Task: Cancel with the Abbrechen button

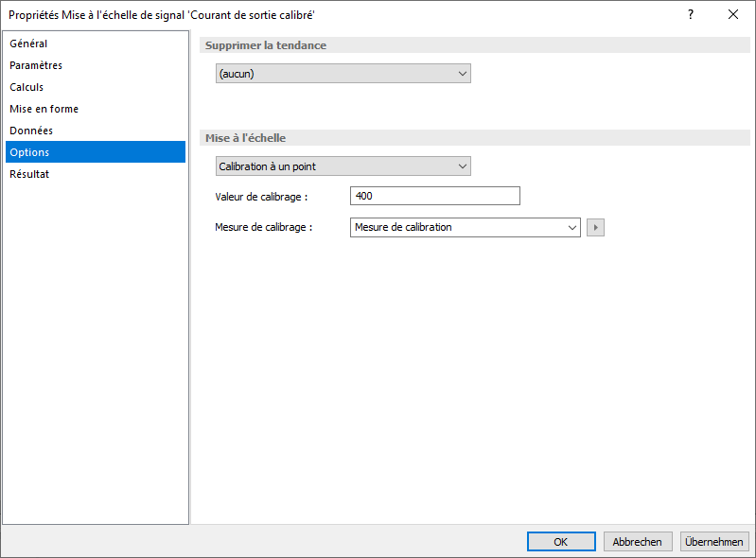Action: pyautogui.click(x=638, y=542)
